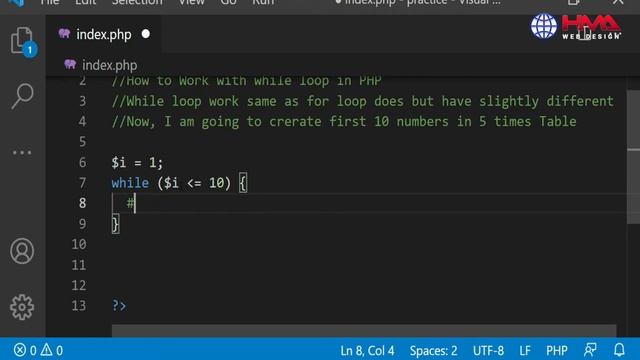Image resolution: width=640 pixels, height=360 pixels.
Task: Open the feedback icon in status bar
Action: point(590,350)
